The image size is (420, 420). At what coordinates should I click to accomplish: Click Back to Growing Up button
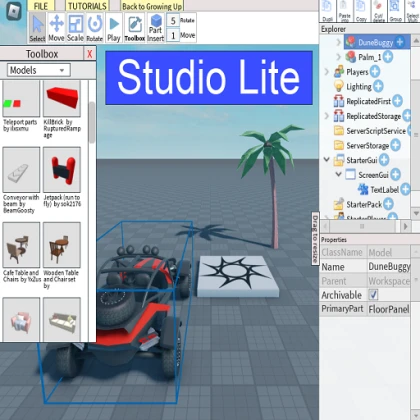pos(152,6)
